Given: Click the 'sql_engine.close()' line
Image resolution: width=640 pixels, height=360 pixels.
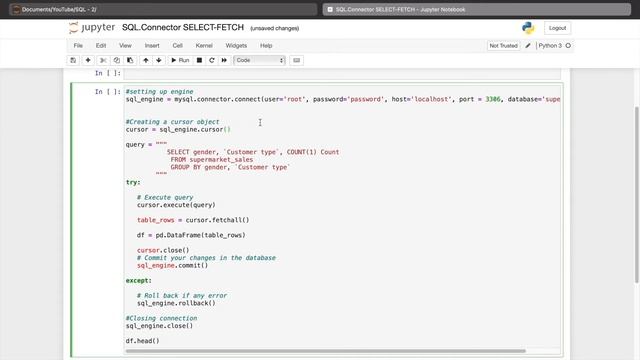Looking at the screenshot, I should (159, 326).
